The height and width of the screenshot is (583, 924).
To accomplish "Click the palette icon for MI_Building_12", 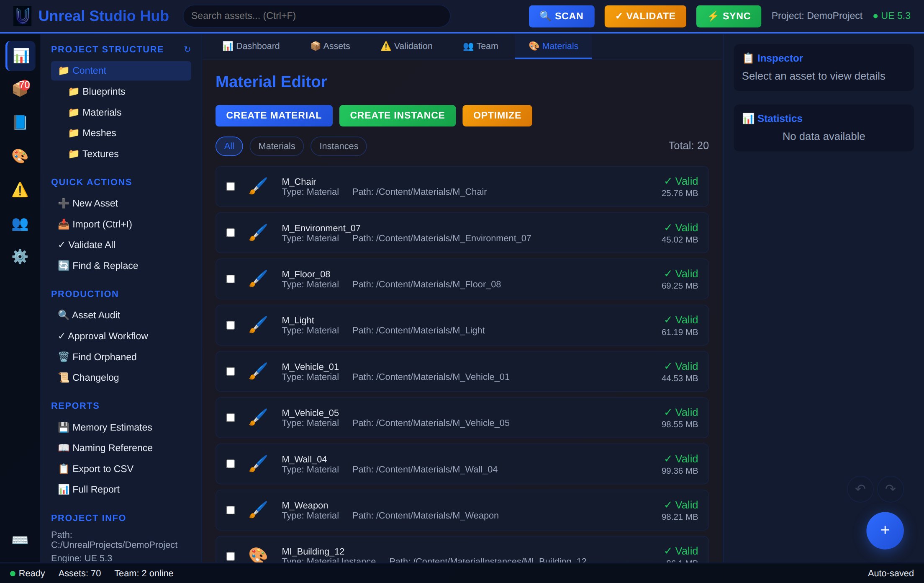I will click(258, 555).
